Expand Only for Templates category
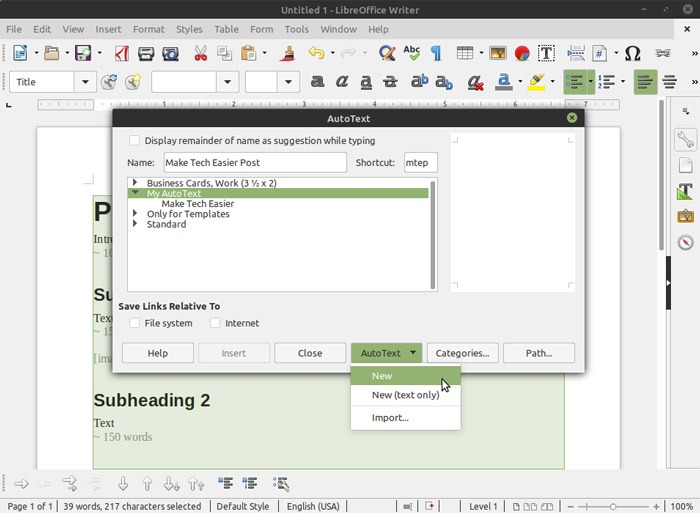The width and height of the screenshot is (700, 513). [x=135, y=213]
